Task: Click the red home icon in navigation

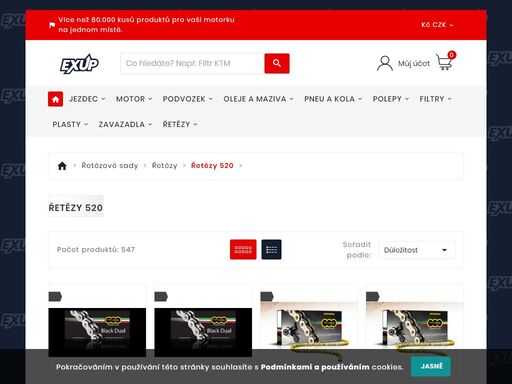Action: [55, 99]
